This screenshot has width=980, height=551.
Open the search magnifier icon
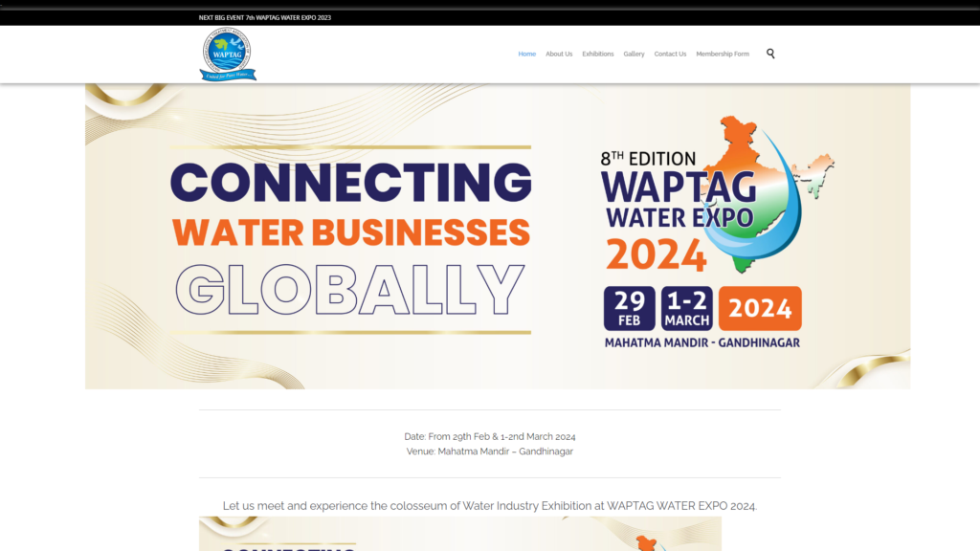(770, 54)
